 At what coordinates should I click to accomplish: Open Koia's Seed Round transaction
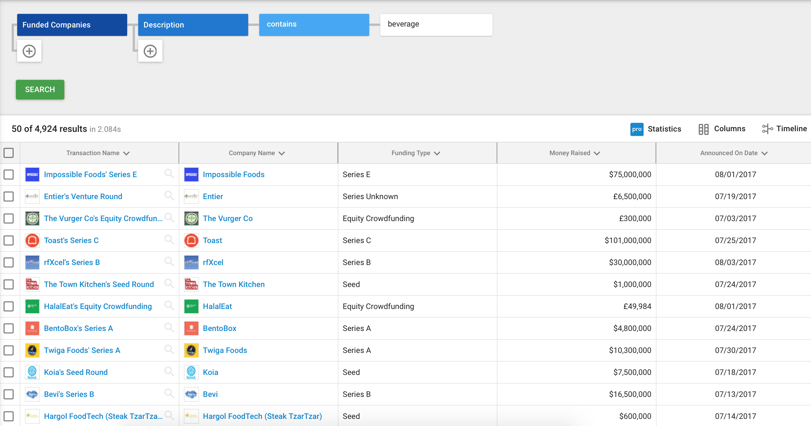(x=76, y=372)
